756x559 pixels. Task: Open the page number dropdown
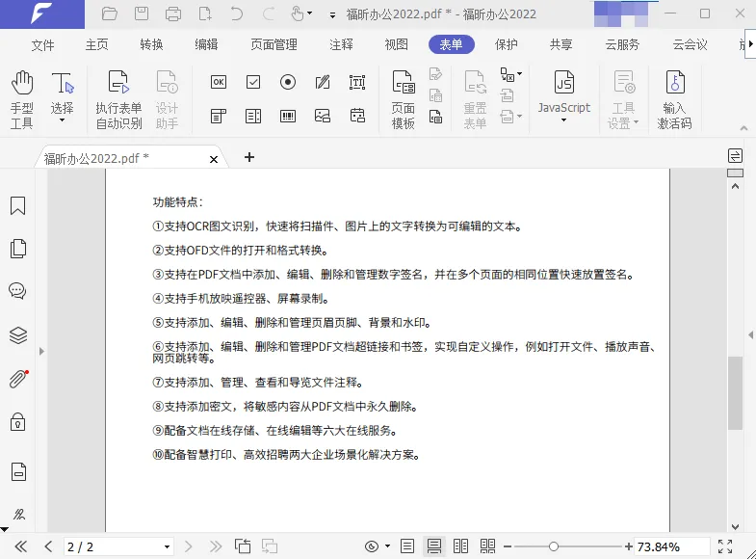click(x=167, y=546)
